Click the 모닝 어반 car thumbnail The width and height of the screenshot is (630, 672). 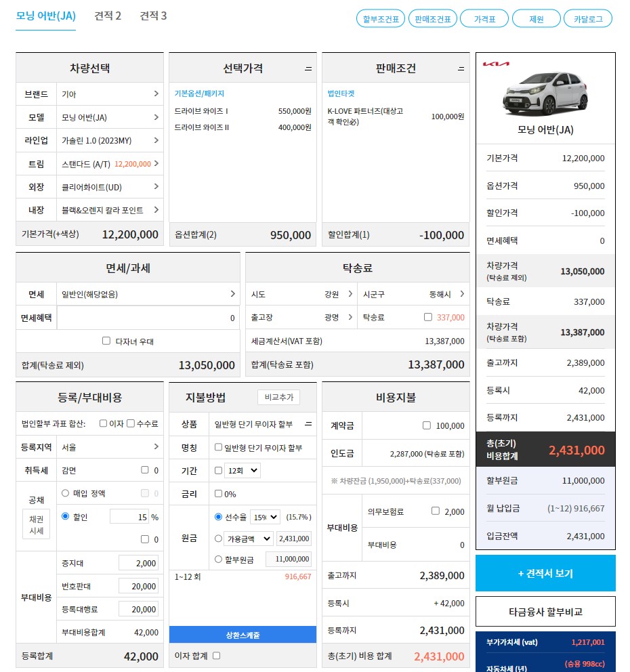pyautogui.click(x=545, y=94)
